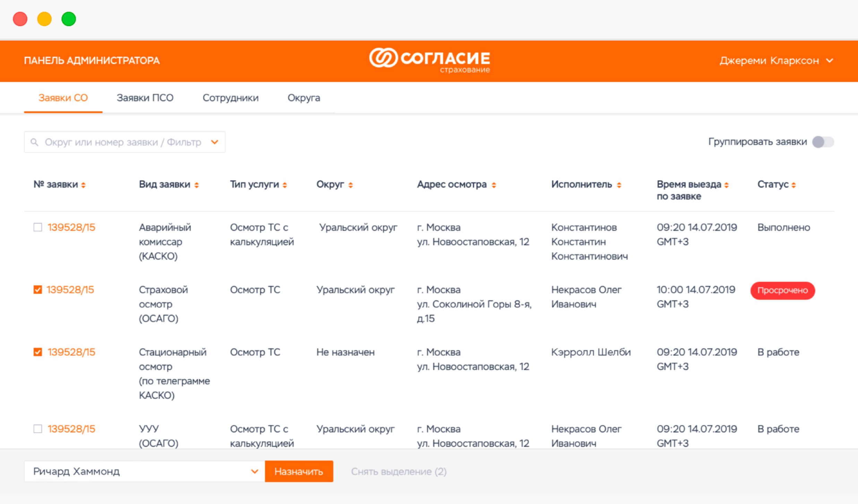
Task: Sort by № заявки column arrows
Action: pos(84,185)
